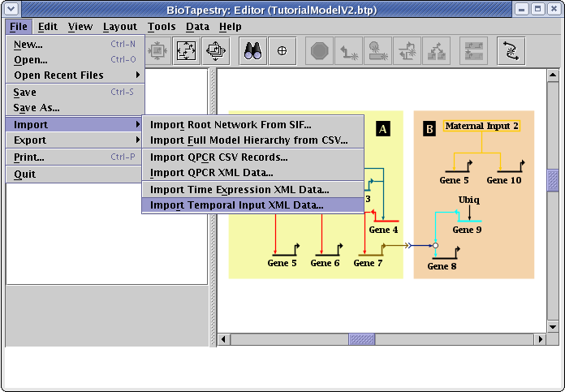Click the zoom to all models icon
The image size is (565, 392).
[216, 50]
